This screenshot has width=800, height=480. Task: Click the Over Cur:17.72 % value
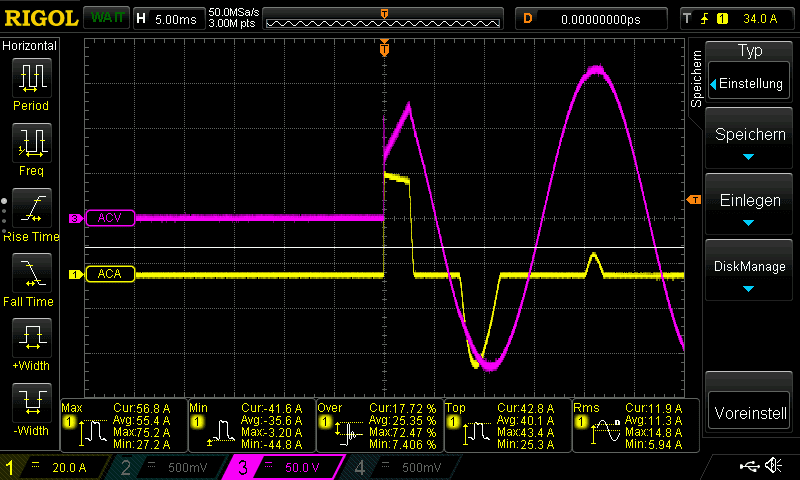pos(403,409)
